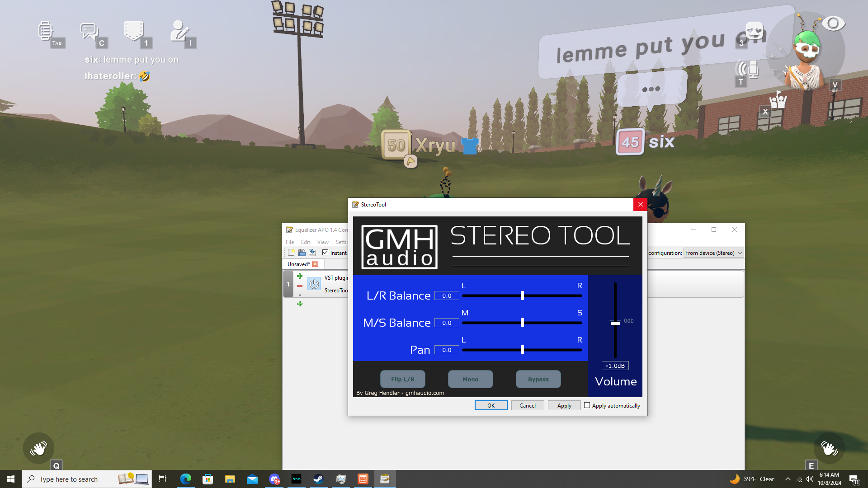Click the Mono button
This screenshot has height=488, width=868.
click(470, 379)
